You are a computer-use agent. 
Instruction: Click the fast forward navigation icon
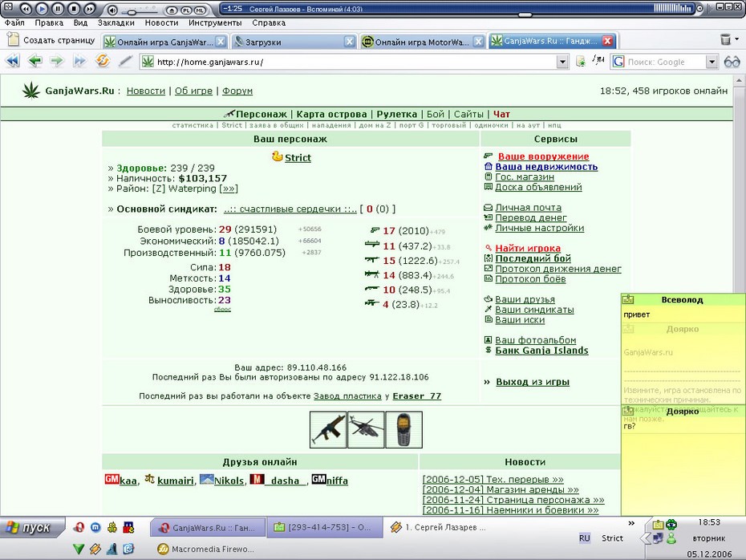coord(79,61)
